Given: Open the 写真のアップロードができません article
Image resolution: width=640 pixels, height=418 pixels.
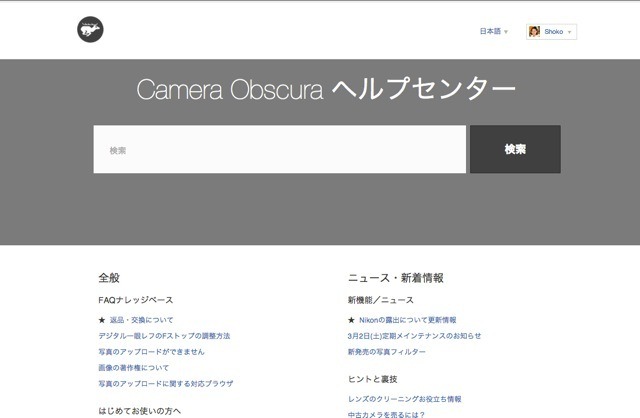Looking at the screenshot, I should click(151, 352).
